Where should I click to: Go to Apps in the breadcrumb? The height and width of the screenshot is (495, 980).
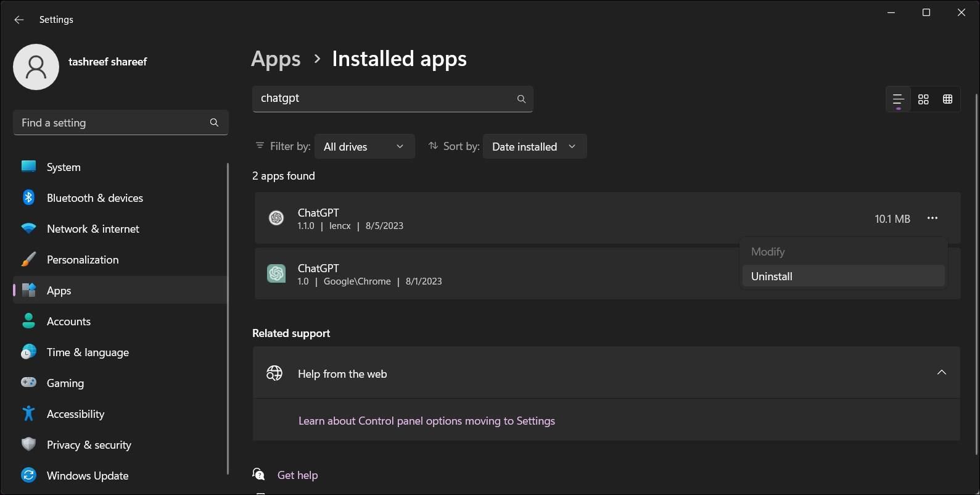tap(276, 59)
